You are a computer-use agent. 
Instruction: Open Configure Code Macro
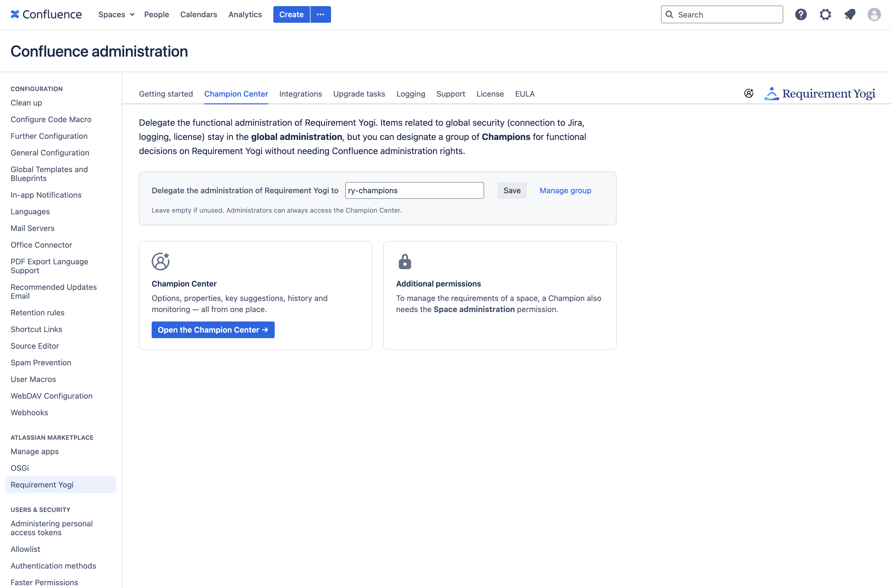point(51,119)
